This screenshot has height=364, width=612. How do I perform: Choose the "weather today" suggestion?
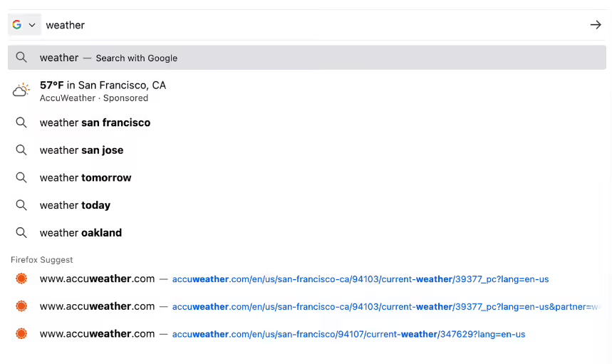[75, 205]
